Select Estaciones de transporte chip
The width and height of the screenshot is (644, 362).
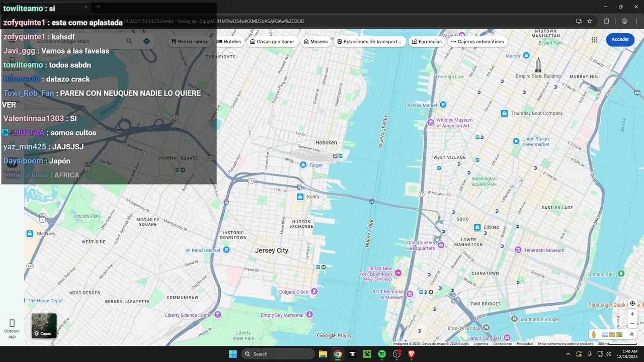point(369,42)
